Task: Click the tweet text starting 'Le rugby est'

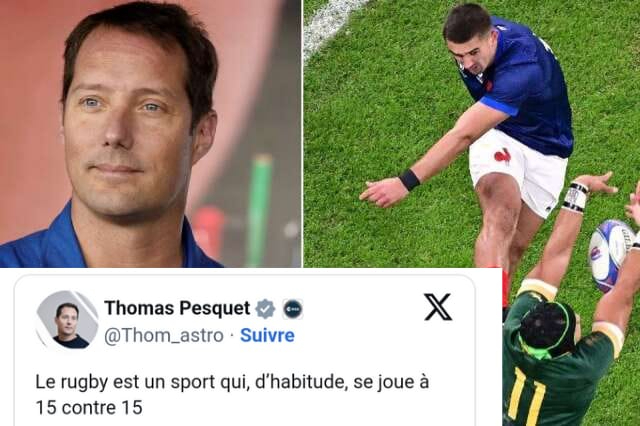Action: tap(232, 383)
